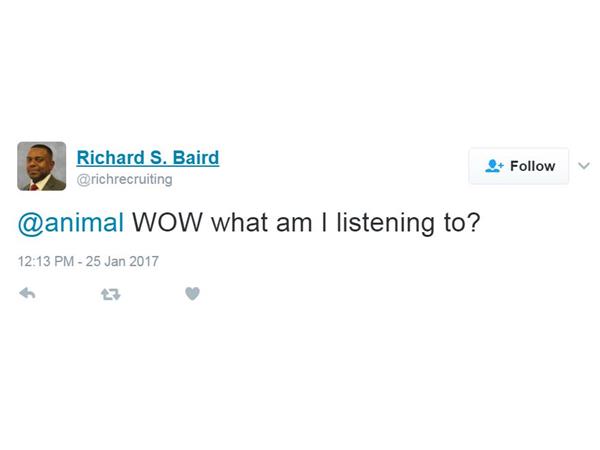Click the "12:13 PM" time text
600x450 pixels.
tap(46, 262)
